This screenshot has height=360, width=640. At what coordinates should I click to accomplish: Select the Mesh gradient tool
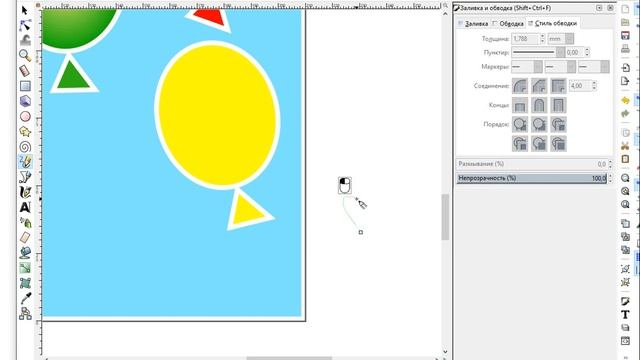[25, 283]
